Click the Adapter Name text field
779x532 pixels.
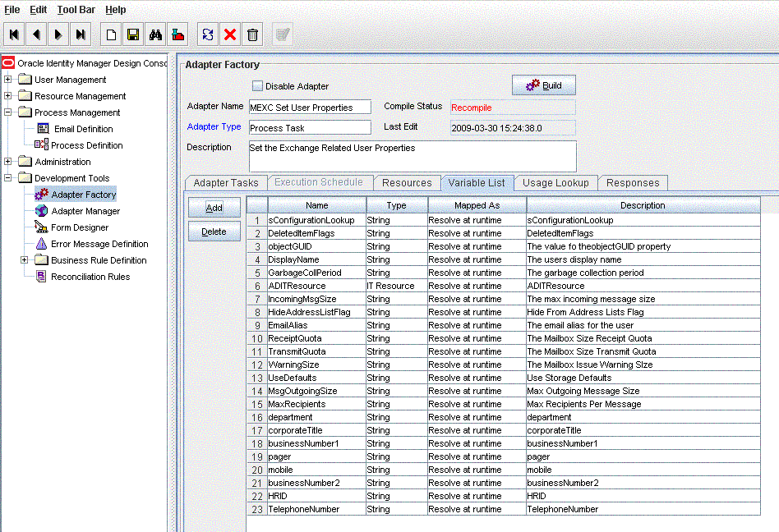310,107
